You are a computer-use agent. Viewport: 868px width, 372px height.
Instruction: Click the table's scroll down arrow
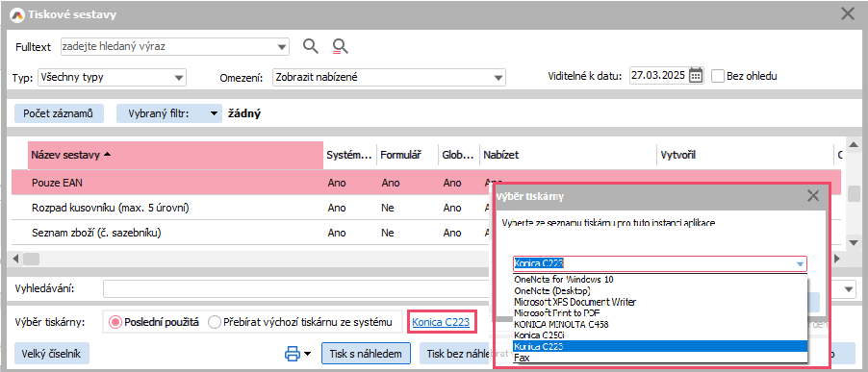(x=855, y=242)
